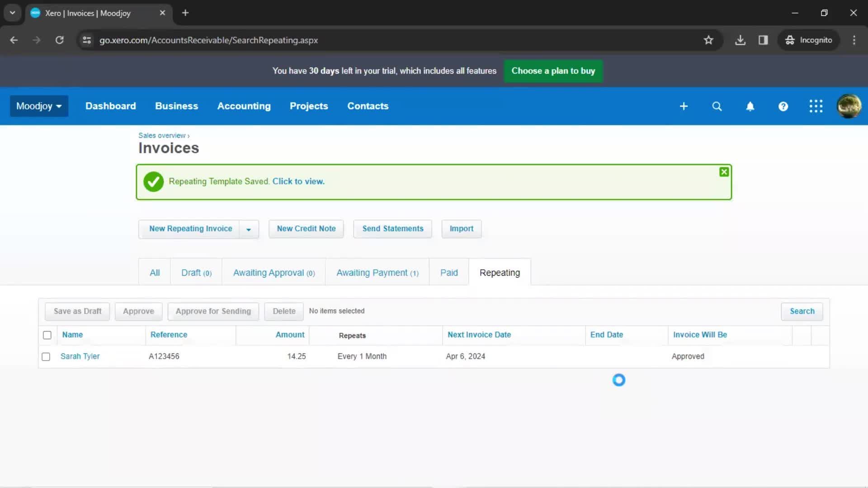Sort by Amount column header
This screenshot has width=868, height=488.
pos(290,335)
